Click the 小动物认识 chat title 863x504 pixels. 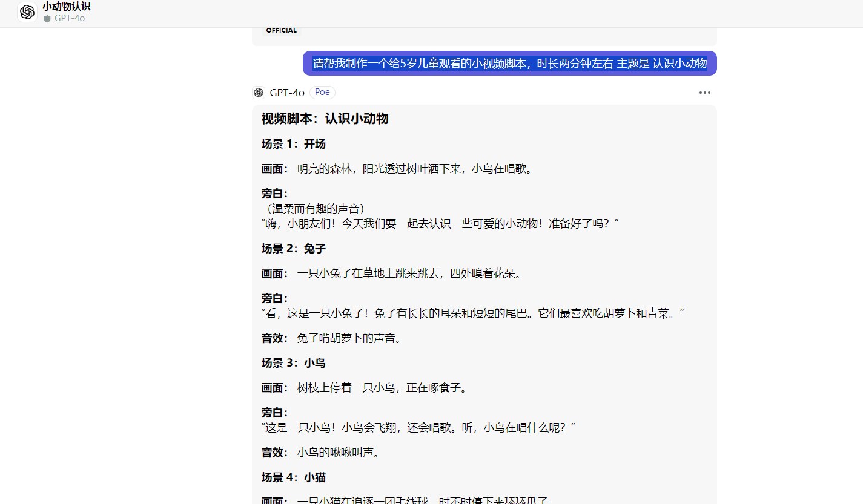[67, 7]
